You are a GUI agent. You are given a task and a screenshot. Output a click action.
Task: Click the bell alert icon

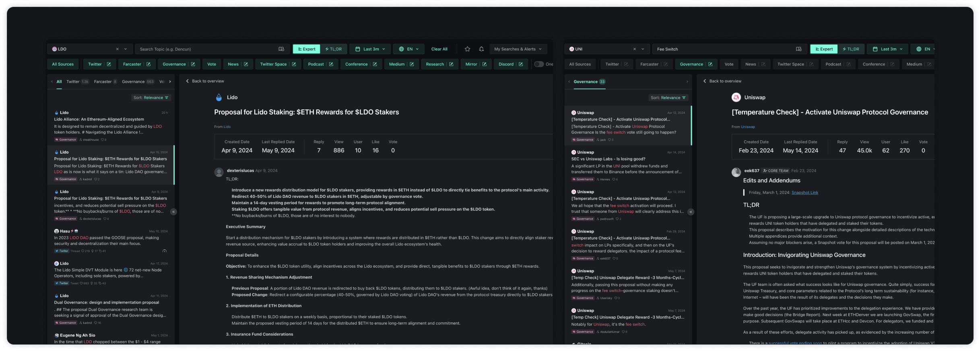[482, 49]
